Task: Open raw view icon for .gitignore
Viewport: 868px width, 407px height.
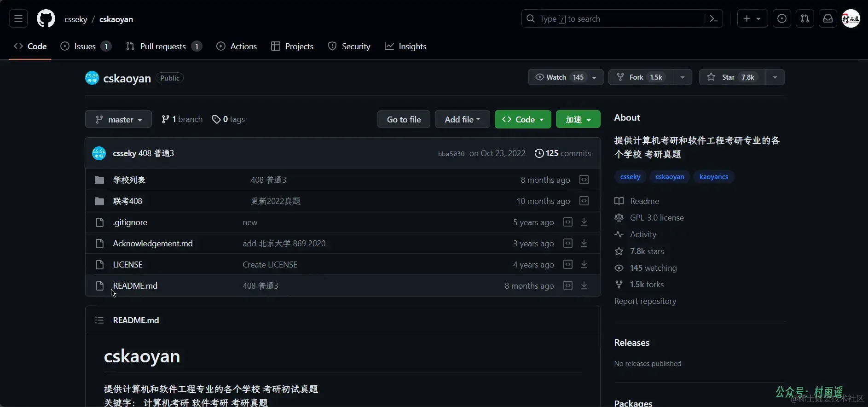Action: pyautogui.click(x=568, y=222)
